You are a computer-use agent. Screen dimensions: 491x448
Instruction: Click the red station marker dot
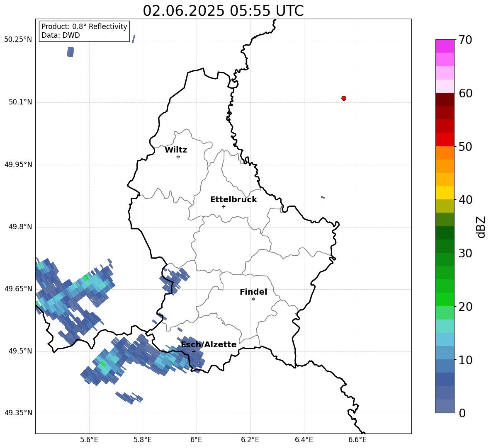[344, 98]
